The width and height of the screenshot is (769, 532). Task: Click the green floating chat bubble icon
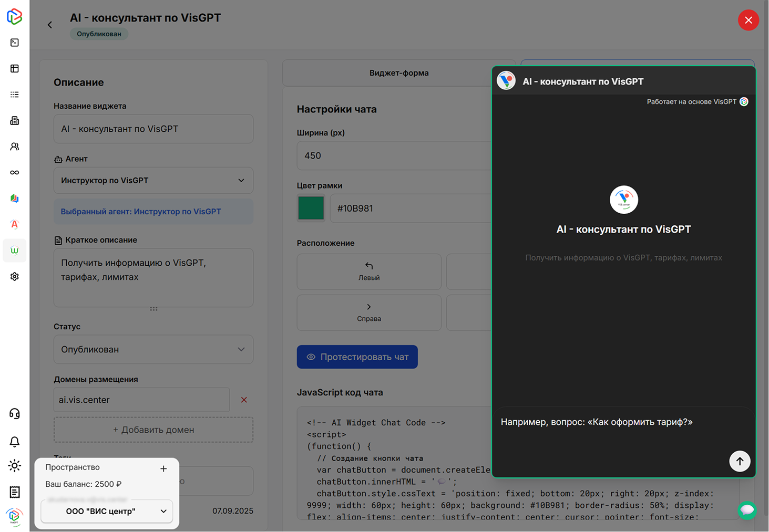(x=747, y=510)
